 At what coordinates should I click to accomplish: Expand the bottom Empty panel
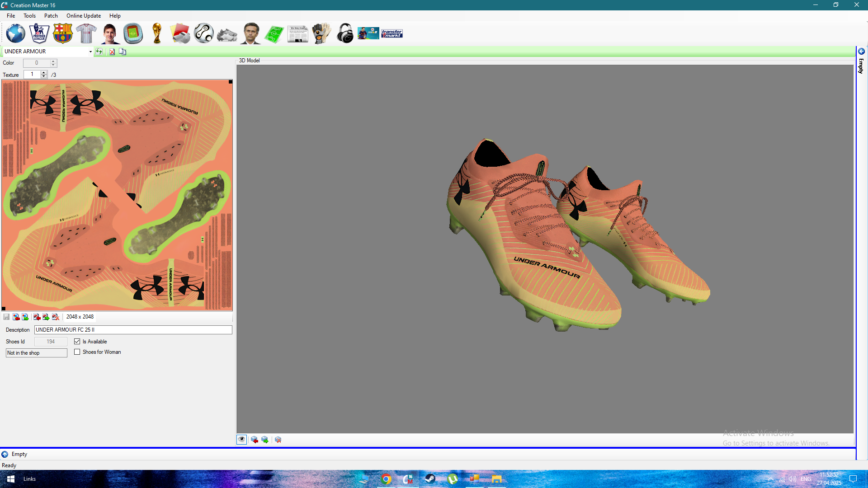point(5,454)
